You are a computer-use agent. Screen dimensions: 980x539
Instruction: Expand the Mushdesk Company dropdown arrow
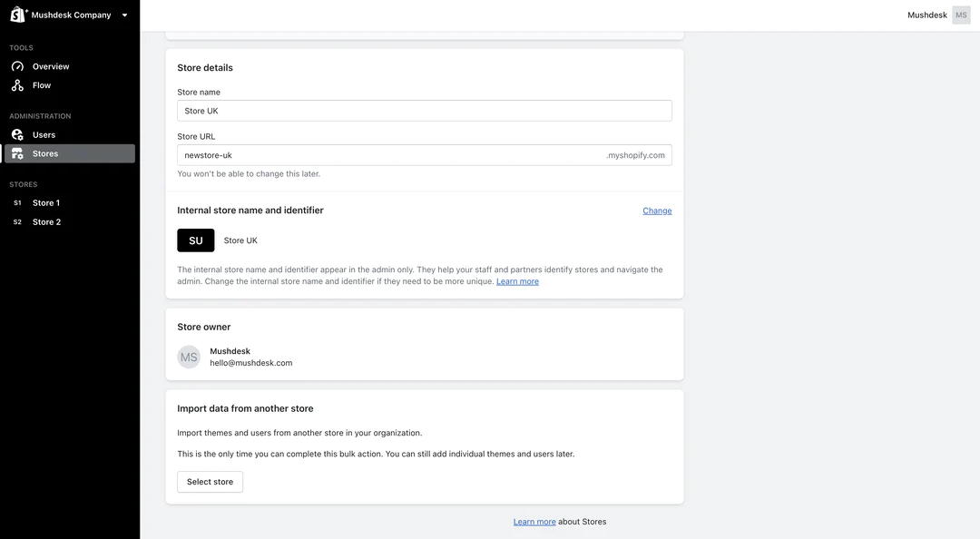coord(124,15)
